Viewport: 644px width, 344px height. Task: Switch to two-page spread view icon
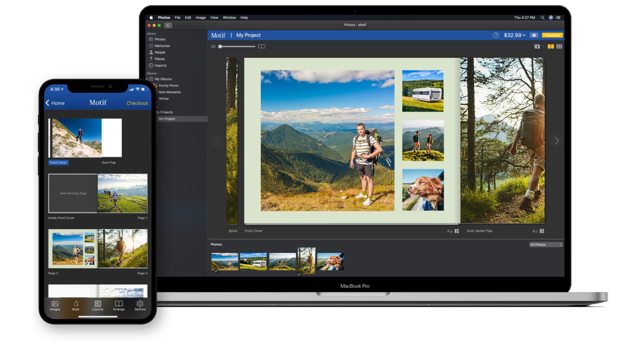[551, 46]
